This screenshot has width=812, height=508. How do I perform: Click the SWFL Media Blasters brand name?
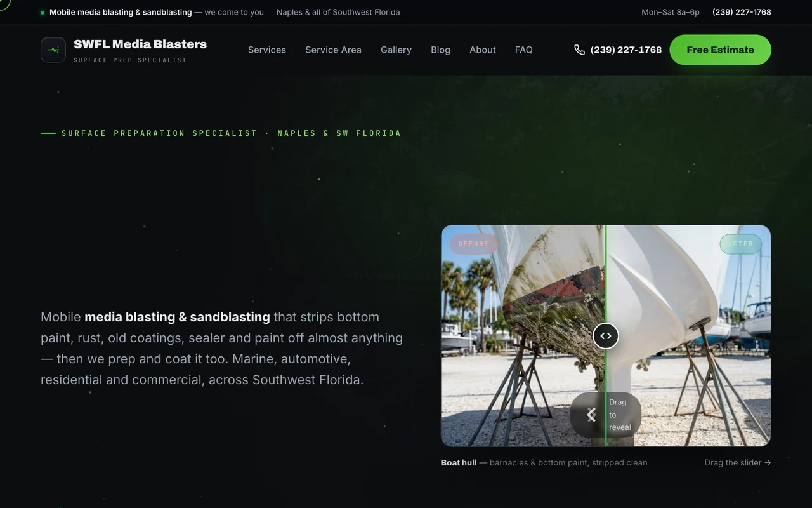[x=140, y=44]
